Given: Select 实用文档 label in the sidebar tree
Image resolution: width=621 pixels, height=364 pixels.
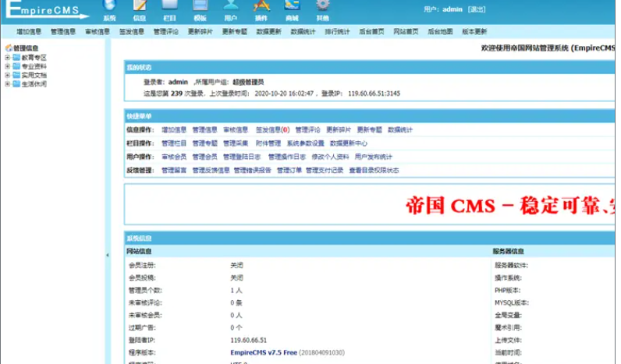Looking at the screenshot, I should [34, 75].
